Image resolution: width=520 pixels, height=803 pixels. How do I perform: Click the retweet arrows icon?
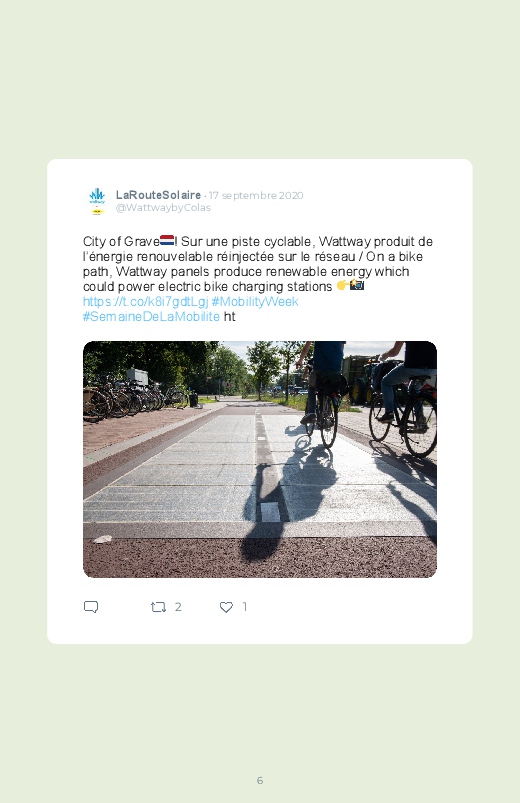tap(158, 607)
